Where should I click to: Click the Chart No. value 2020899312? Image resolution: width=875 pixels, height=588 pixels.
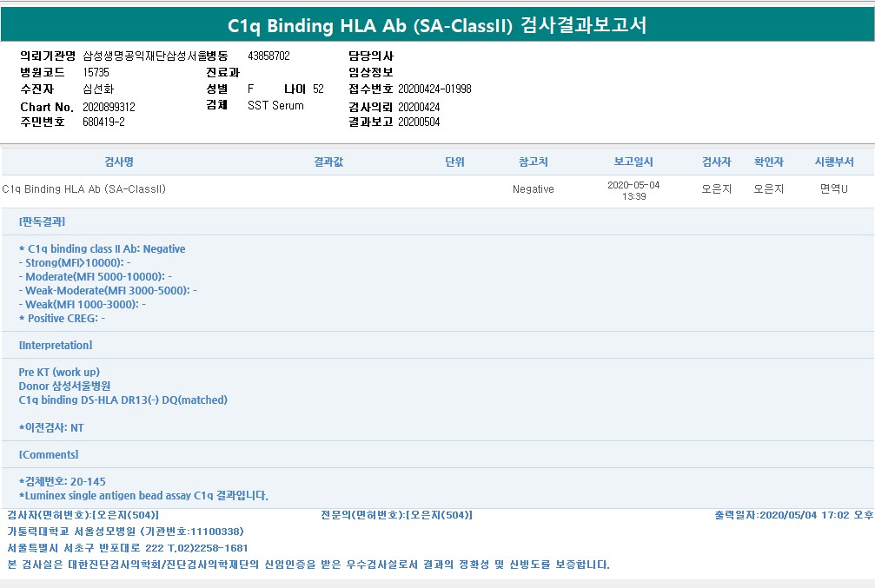pos(109,106)
